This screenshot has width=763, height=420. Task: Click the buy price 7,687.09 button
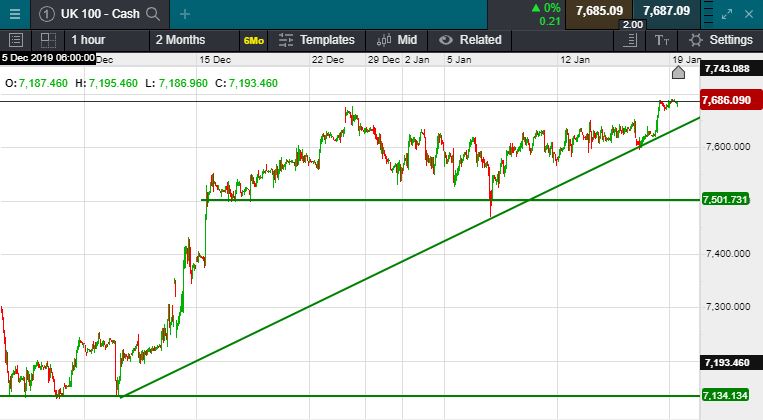pyautogui.click(x=666, y=11)
